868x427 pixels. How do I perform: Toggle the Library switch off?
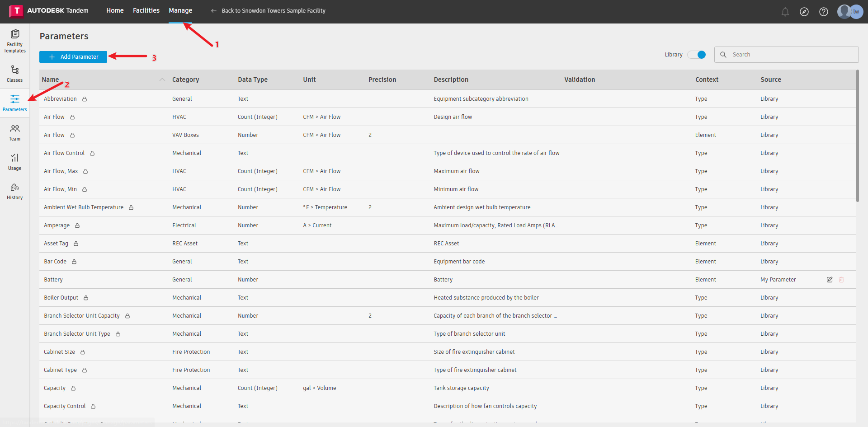[697, 55]
